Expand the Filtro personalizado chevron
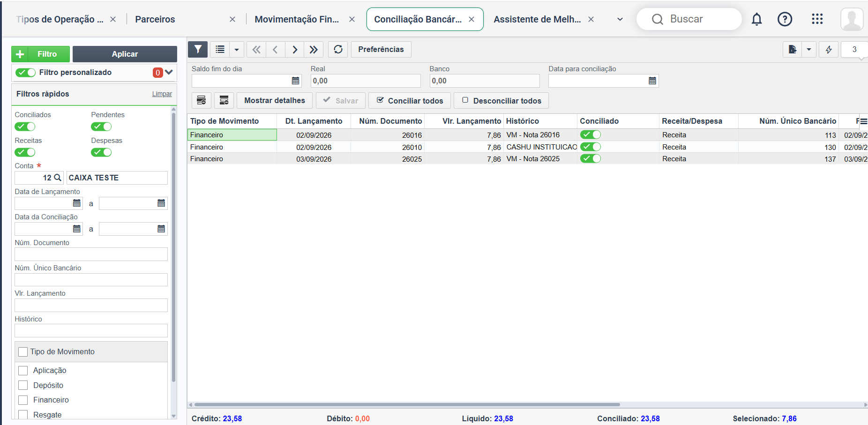The height and width of the screenshot is (425, 868). pyautogui.click(x=169, y=72)
